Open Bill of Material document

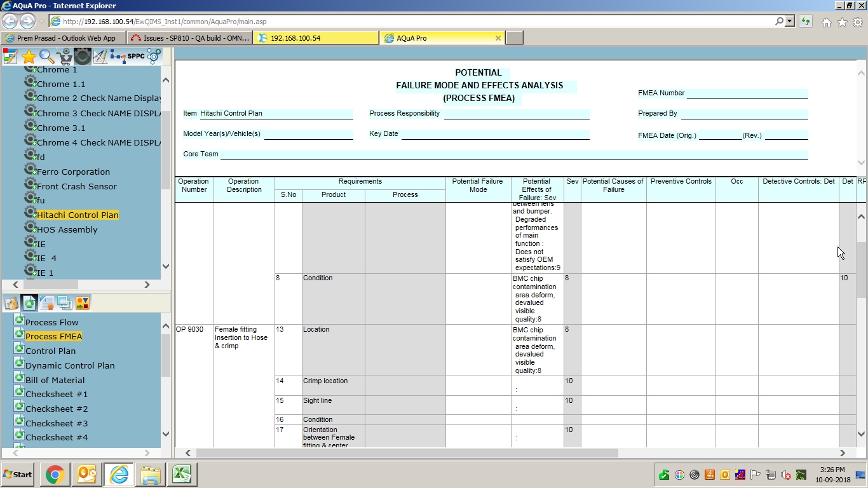pyautogui.click(x=55, y=380)
